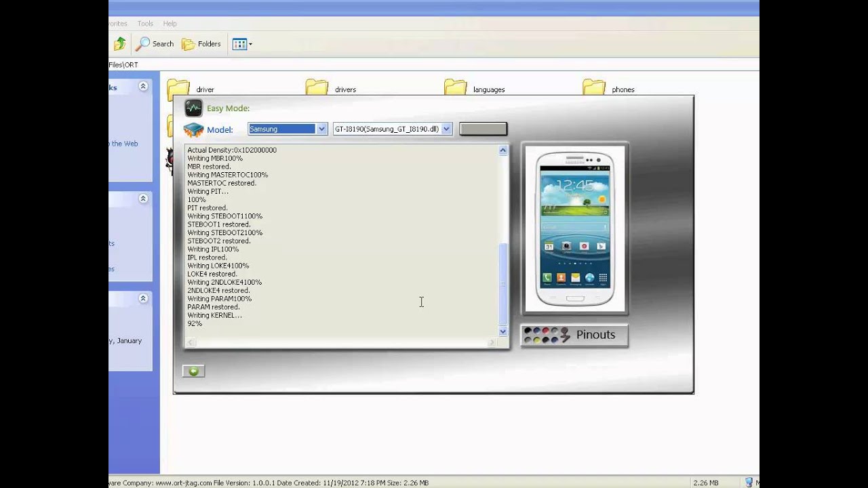This screenshot has width=868, height=488.
Task: Click the log scroll down arrow
Action: coord(502,331)
